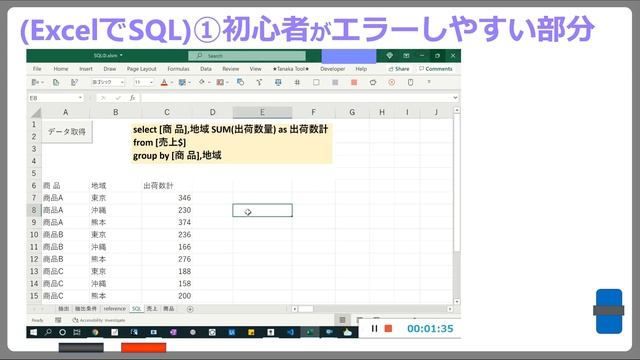The image size is (640, 360).
Task: Click the hash # toolbar icon
Action: click(x=297, y=82)
